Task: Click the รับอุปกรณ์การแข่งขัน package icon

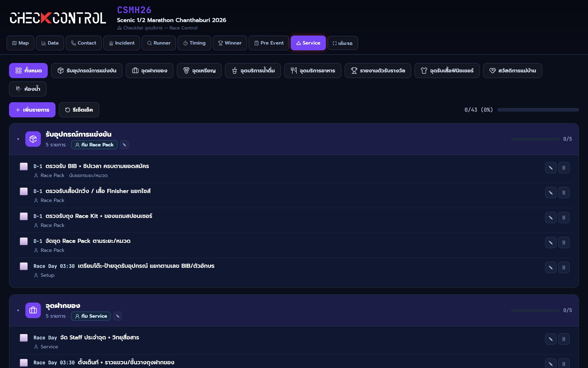Action: pos(33,139)
